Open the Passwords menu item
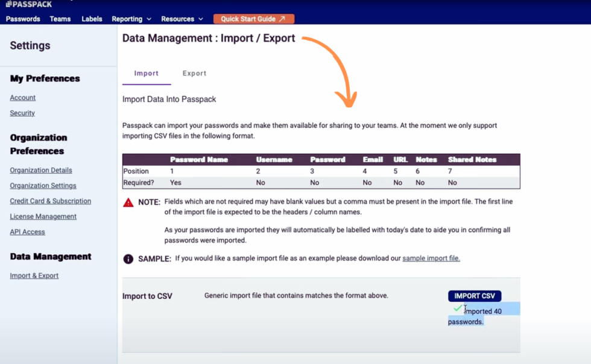591x364 pixels. [x=23, y=19]
